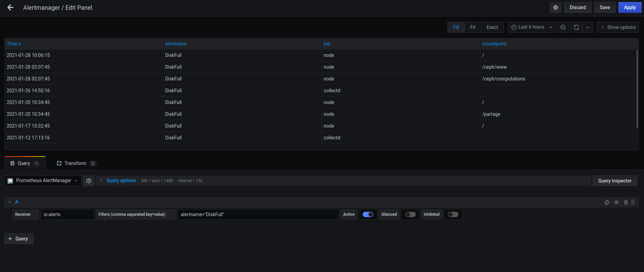
Task: Click the database icon on Query tab
Action: tap(12, 163)
